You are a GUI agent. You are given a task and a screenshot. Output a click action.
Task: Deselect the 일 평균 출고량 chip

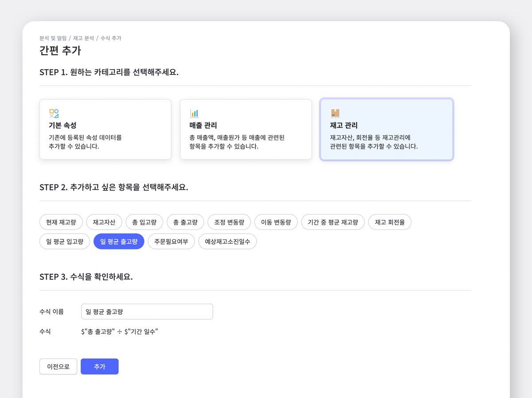coord(118,242)
